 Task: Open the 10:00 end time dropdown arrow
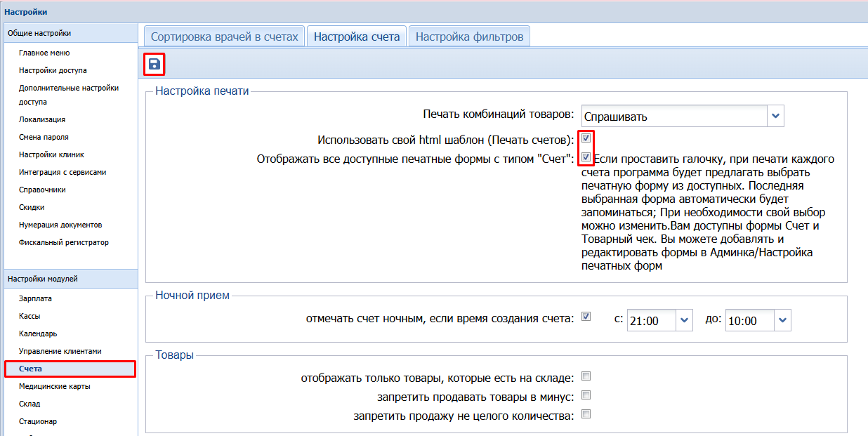(783, 320)
